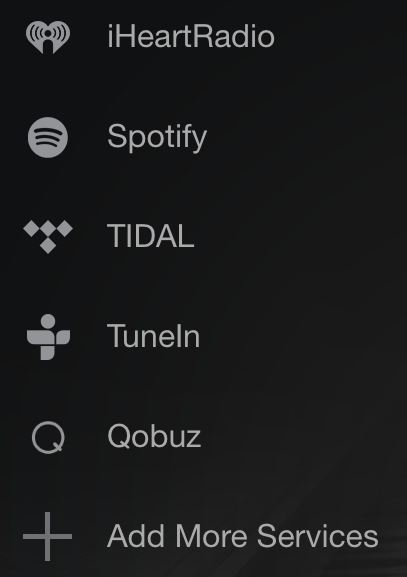Image resolution: width=407 pixels, height=577 pixels.
Task: Pick TuneIn as the music source
Action: (204, 337)
